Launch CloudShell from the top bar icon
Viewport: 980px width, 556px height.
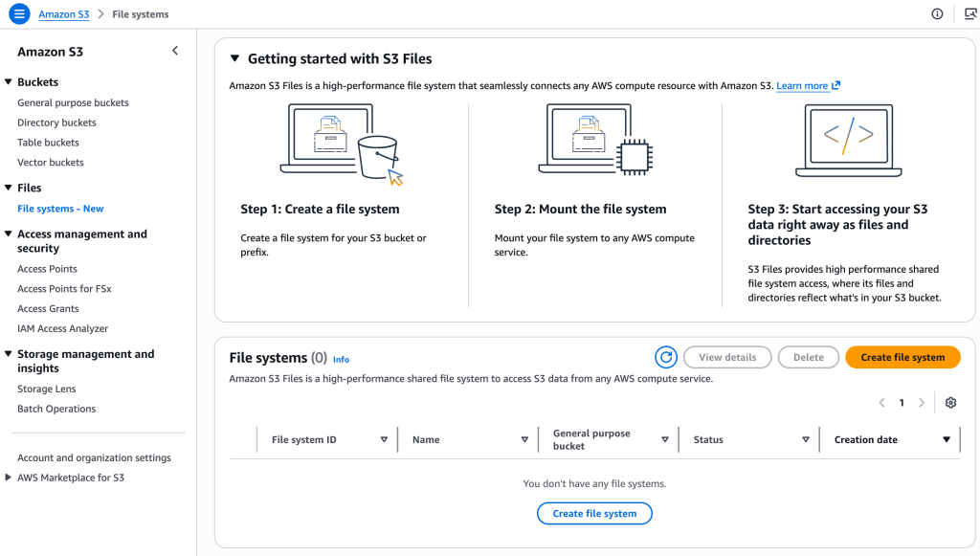pyautogui.click(x=969, y=13)
